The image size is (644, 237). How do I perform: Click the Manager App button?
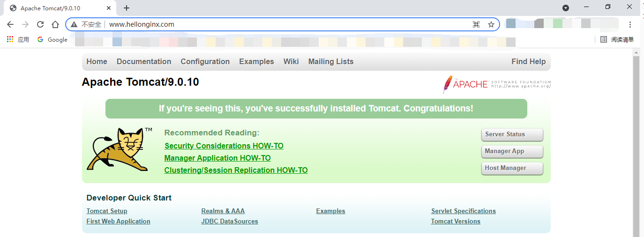(x=512, y=151)
